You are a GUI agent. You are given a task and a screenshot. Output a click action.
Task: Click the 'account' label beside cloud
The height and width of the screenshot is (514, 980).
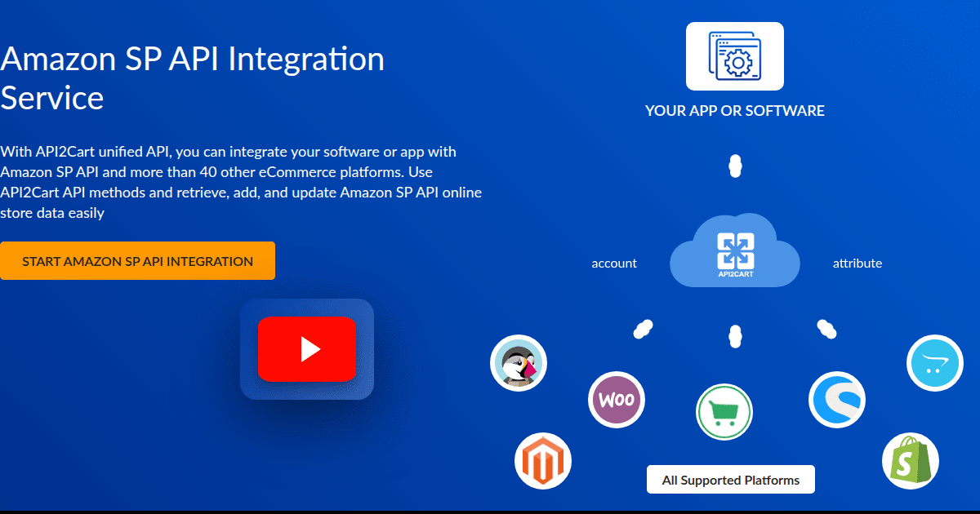pyautogui.click(x=614, y=263)
